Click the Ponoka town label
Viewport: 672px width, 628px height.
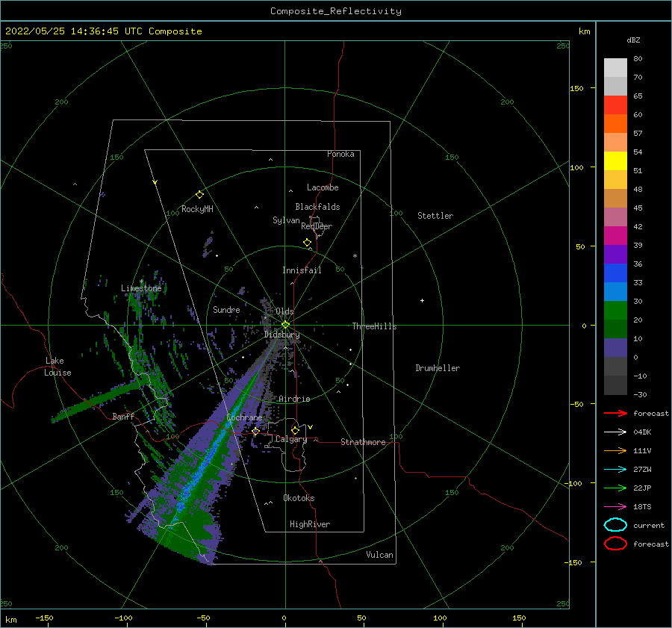tap(340, 154)
